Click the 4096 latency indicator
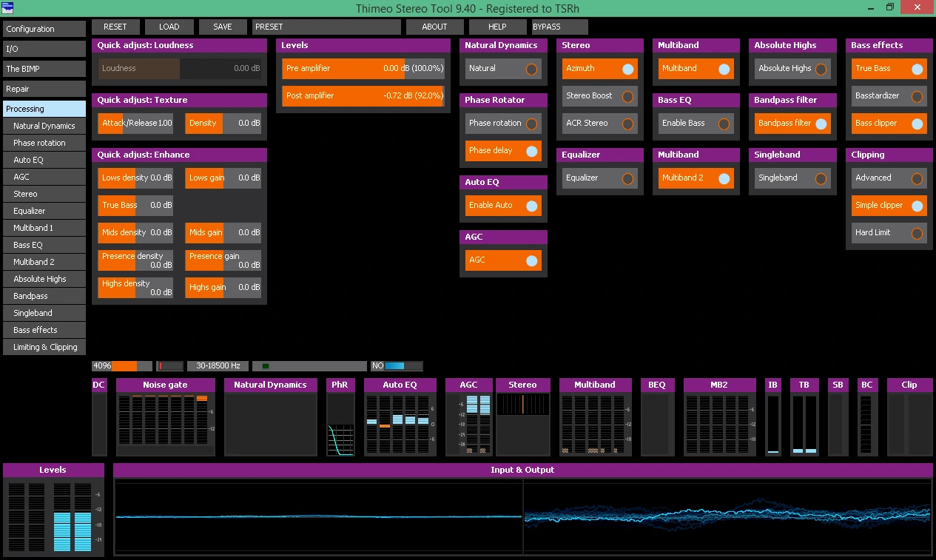The height and width of the screenshot is (560, 936). [122, 365]
